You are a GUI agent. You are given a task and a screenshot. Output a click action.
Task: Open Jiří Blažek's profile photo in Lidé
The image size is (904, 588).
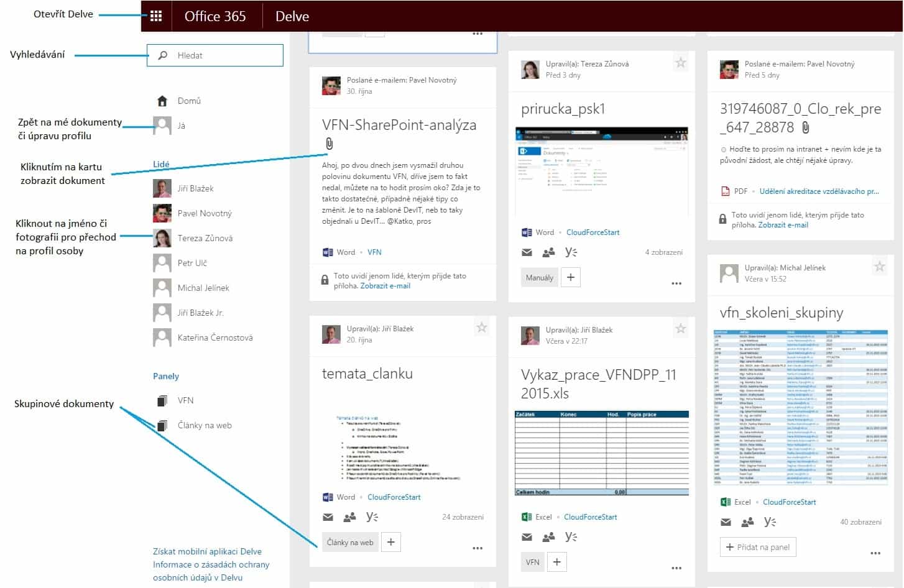tap(162, 188)
